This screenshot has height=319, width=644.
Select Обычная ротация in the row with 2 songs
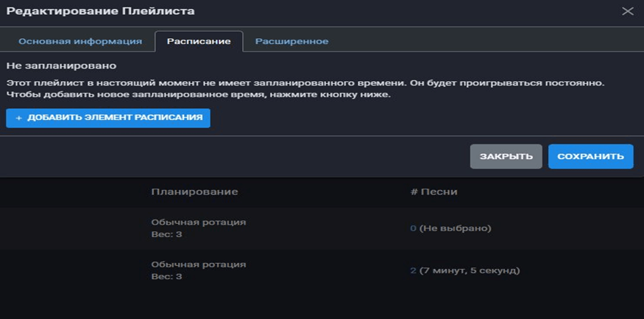[x=198, y=264]
